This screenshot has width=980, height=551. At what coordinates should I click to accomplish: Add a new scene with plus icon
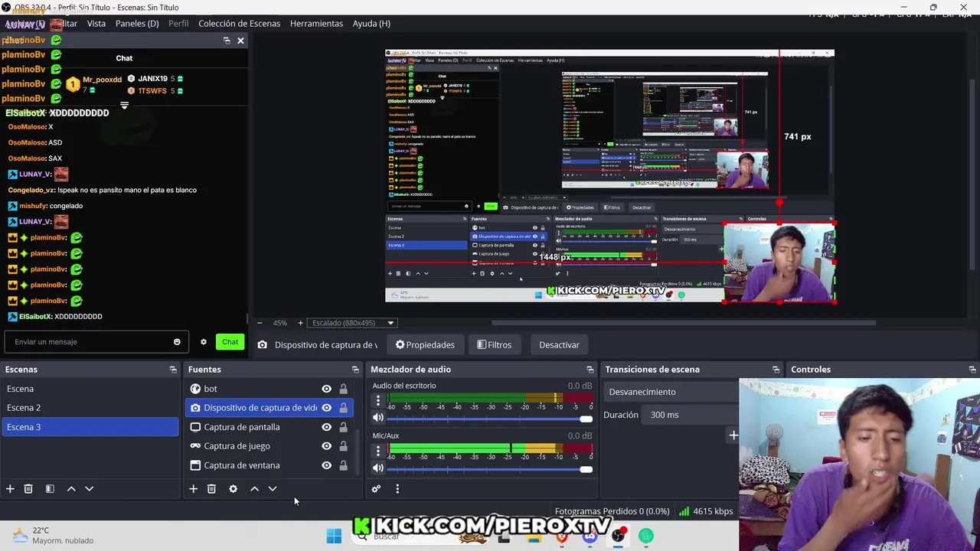coord(10,488)
